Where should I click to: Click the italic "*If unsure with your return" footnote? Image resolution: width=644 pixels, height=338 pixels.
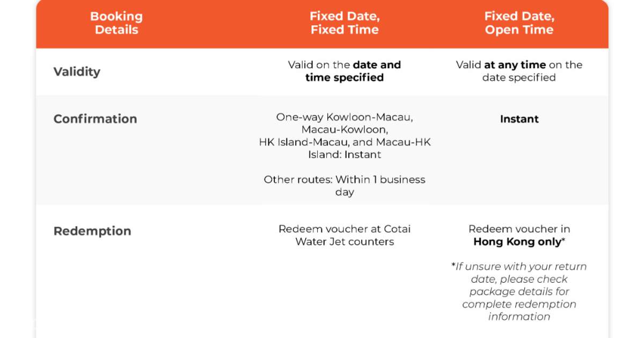pyautogui.click(x=519, y=267)
